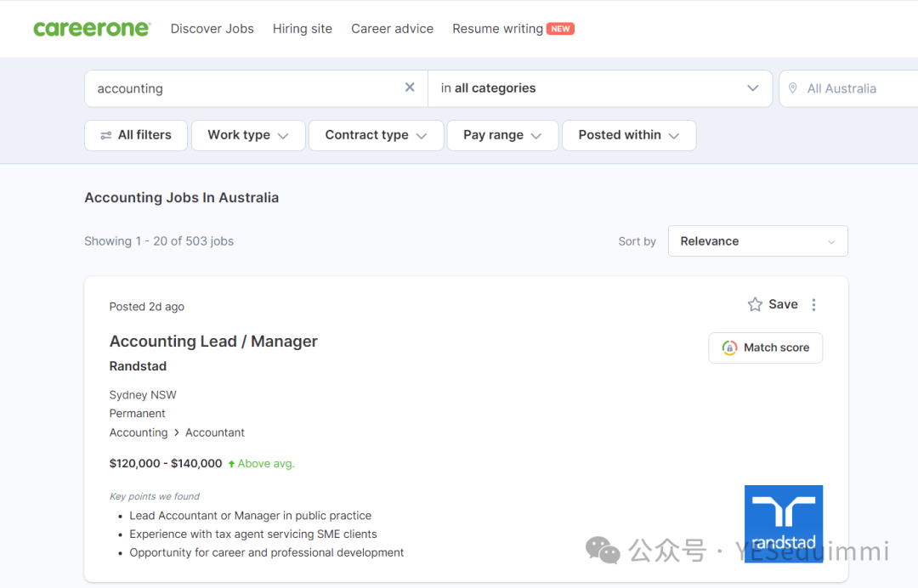Click the Randstad company logo
This screenshot has height=588, width=918.
783,523
